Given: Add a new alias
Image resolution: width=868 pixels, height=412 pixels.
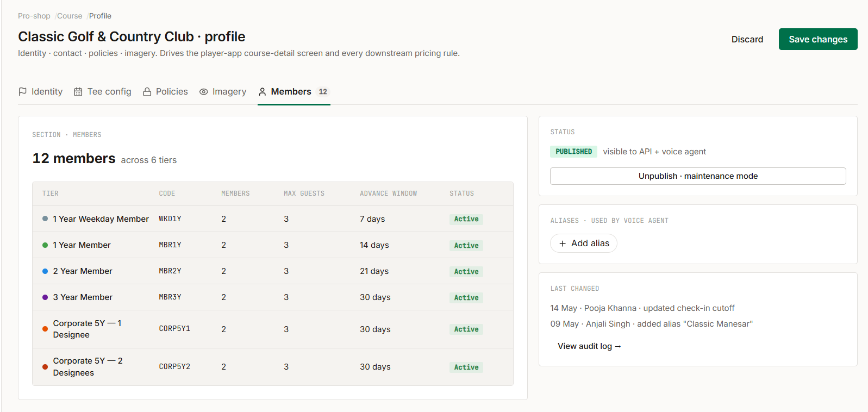Looking at the screenshot, I should [584, 244].
